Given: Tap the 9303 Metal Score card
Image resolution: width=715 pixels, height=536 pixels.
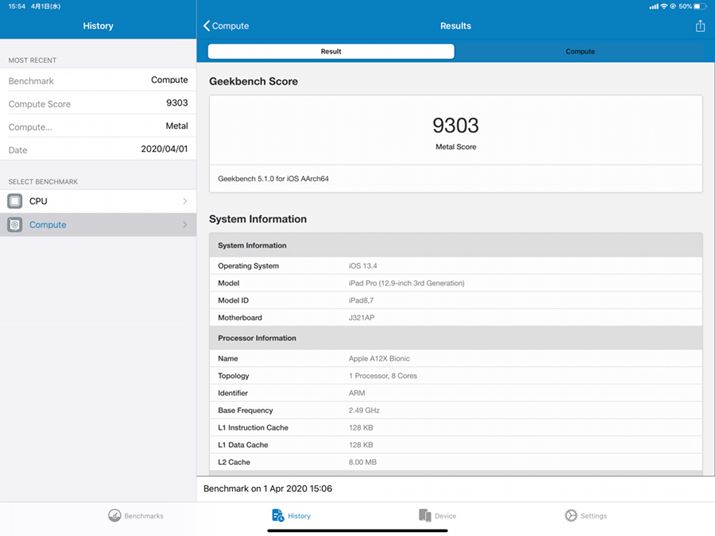Looking at the screenshot, I should 455,133.
